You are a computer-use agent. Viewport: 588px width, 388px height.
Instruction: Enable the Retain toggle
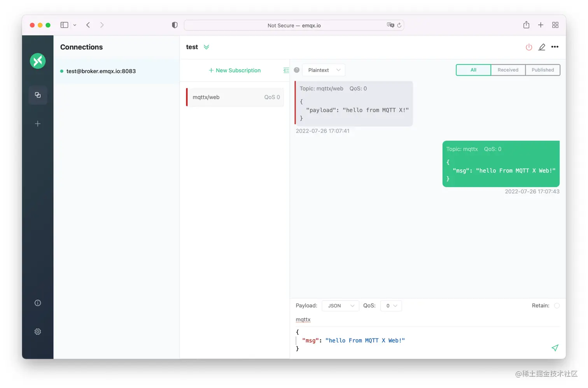click(557, 306)
